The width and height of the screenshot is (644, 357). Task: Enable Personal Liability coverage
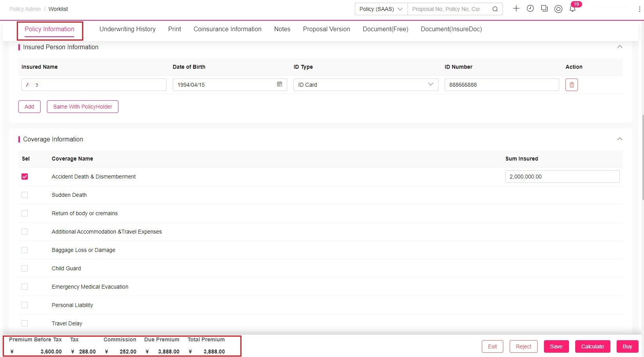(x=25, y=305)
